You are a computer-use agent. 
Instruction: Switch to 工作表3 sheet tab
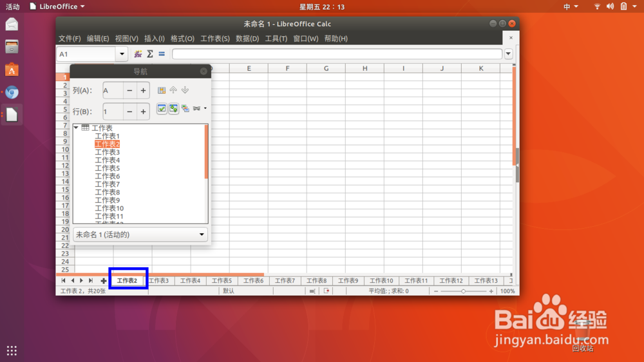point(159,281)
